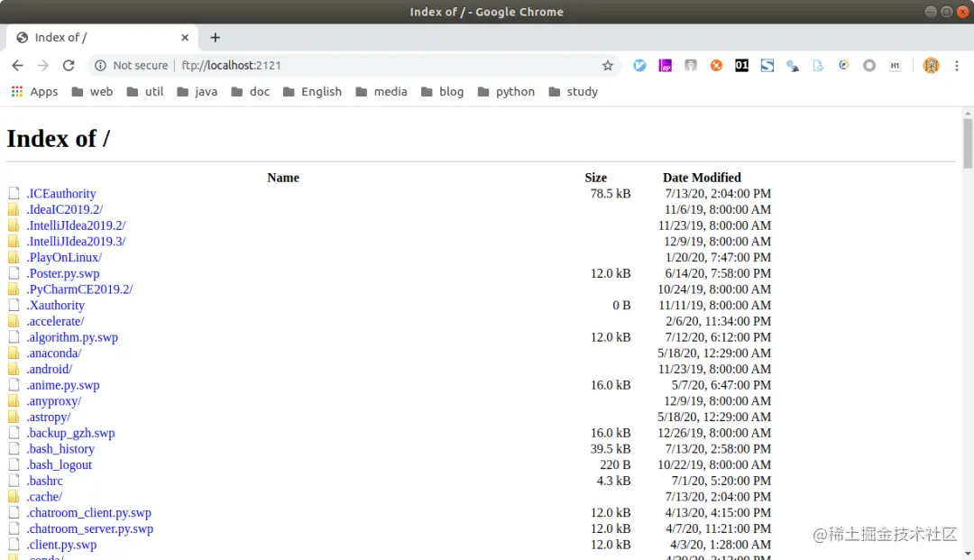Viewport: 974px width, 560px height.
Task: Open the .bashrc file link
Action: (44, 482)
